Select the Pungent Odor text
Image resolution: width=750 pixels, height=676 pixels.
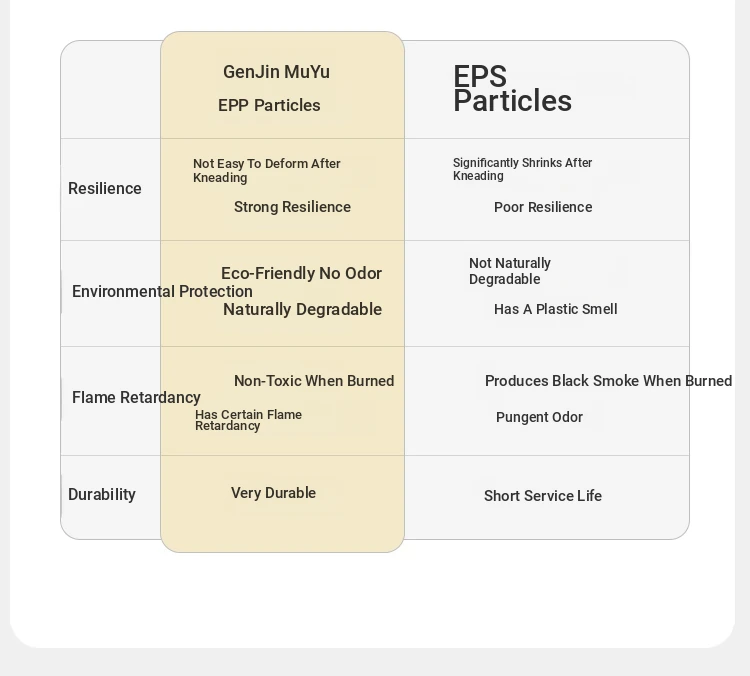[539, 417]
